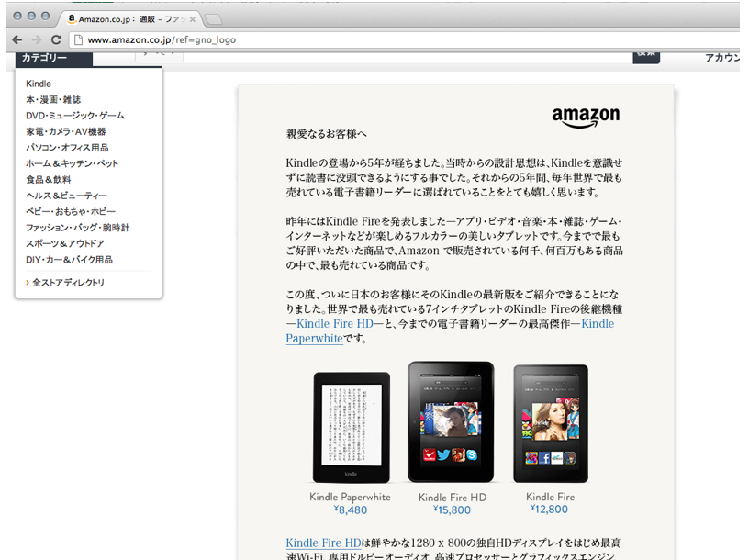Click the Kindle Paperwhite device image
The width and height of the screenshot is (749, 560).
[351, 428]
